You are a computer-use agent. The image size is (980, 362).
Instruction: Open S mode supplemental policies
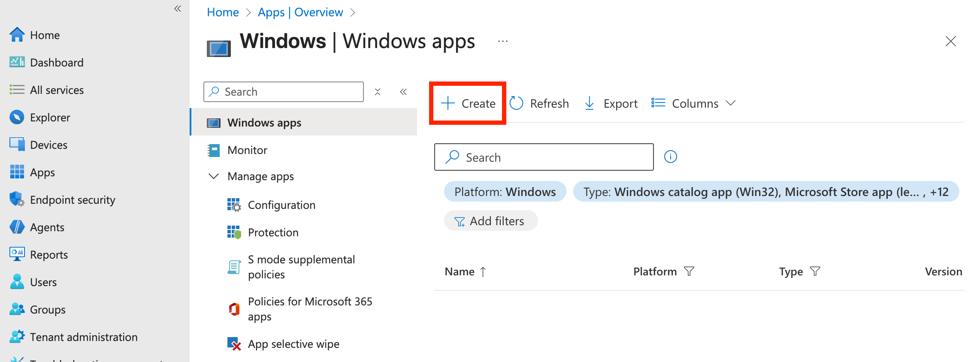pyautogui.click(x=302, y=267)
